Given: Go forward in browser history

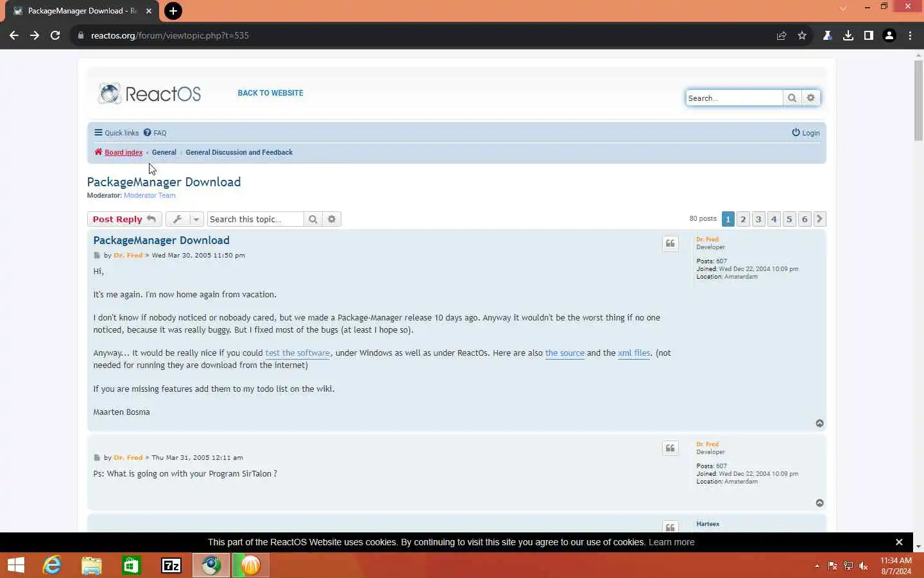Looking at the screenshot, I should coord(35,35).
